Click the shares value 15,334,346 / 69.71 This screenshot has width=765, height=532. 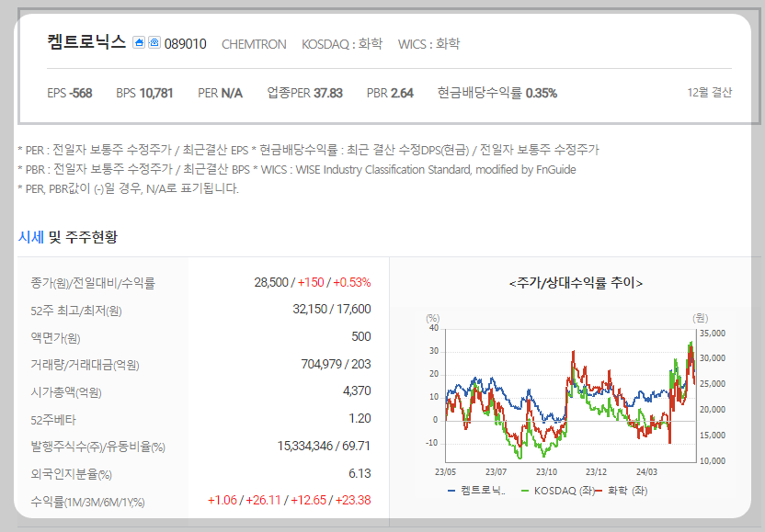coord(324,447)
